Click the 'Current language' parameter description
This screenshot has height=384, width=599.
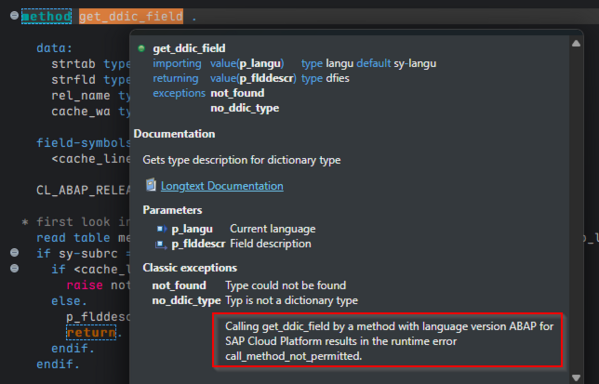[x=273, y=229]
